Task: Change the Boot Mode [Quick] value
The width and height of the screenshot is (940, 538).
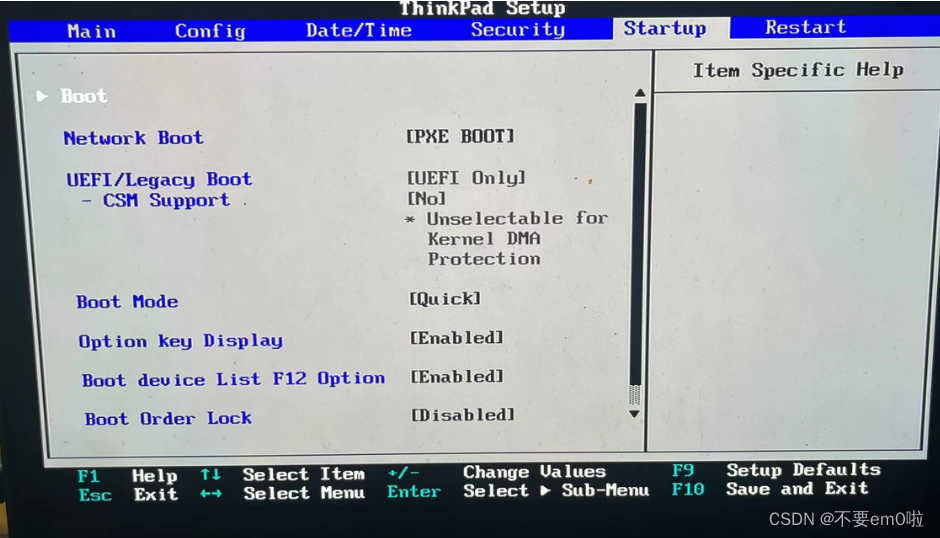Action: tap(445, 298)
